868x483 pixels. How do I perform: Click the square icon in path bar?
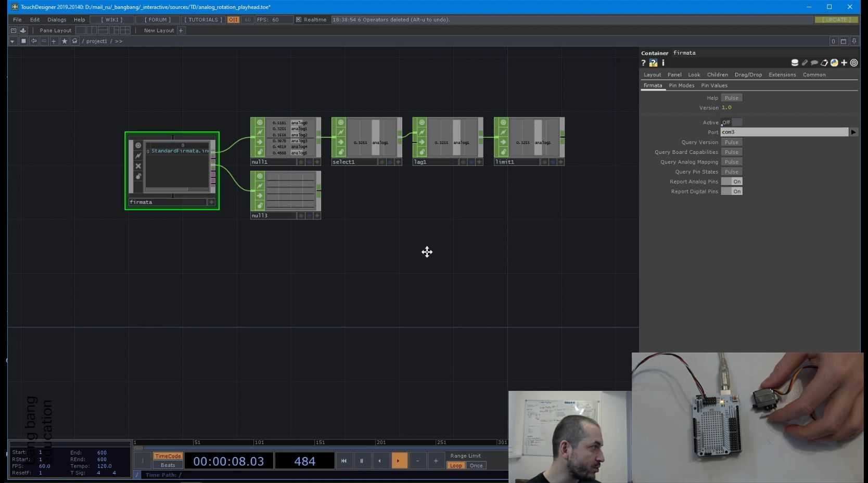(x=23, y=41)
